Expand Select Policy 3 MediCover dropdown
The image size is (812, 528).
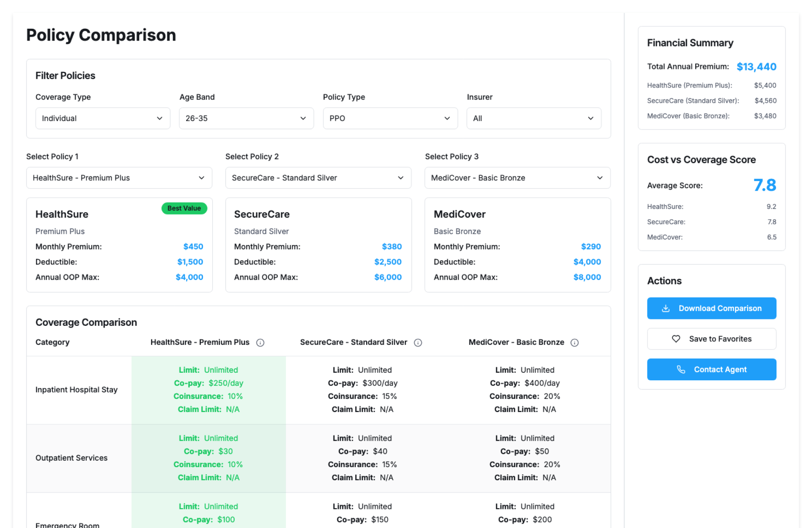coord(517,178)
